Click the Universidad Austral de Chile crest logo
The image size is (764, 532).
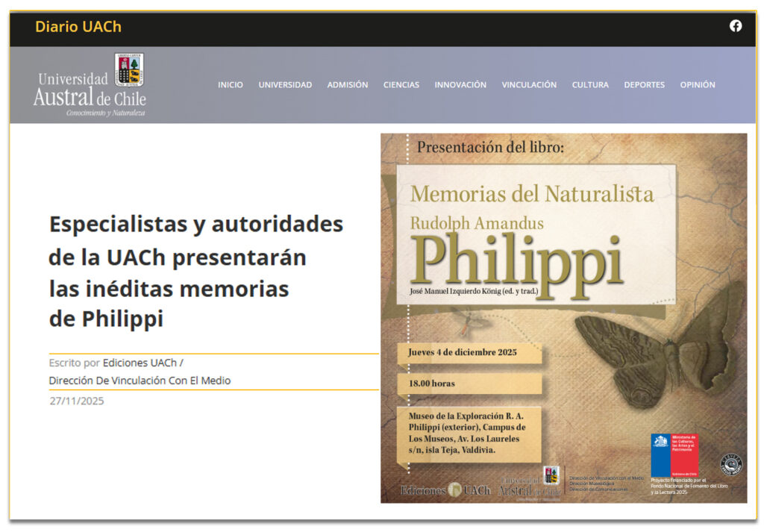(128, 70)
